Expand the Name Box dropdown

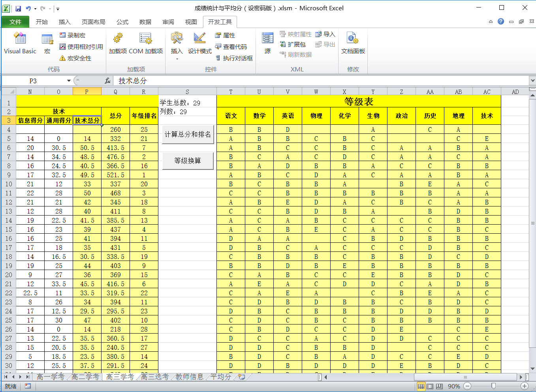pyautogui.click(x=69, y=81)
